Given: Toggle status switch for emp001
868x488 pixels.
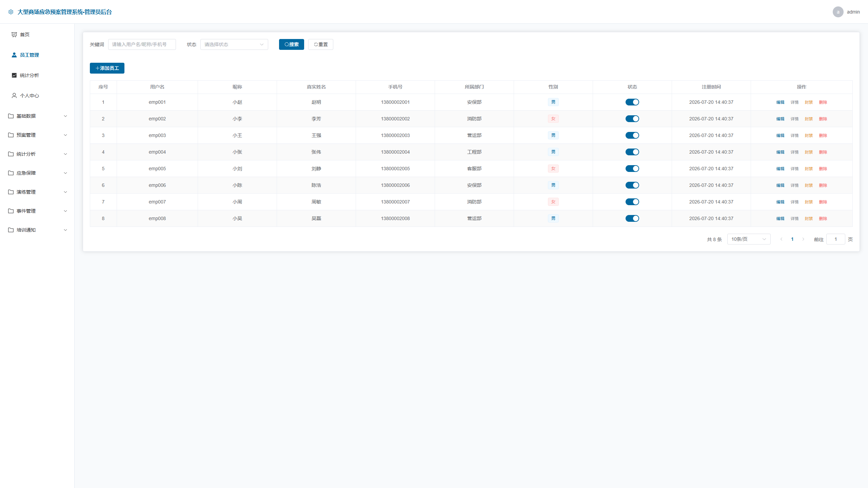Looking at the screenshot, I should [632, 102].
